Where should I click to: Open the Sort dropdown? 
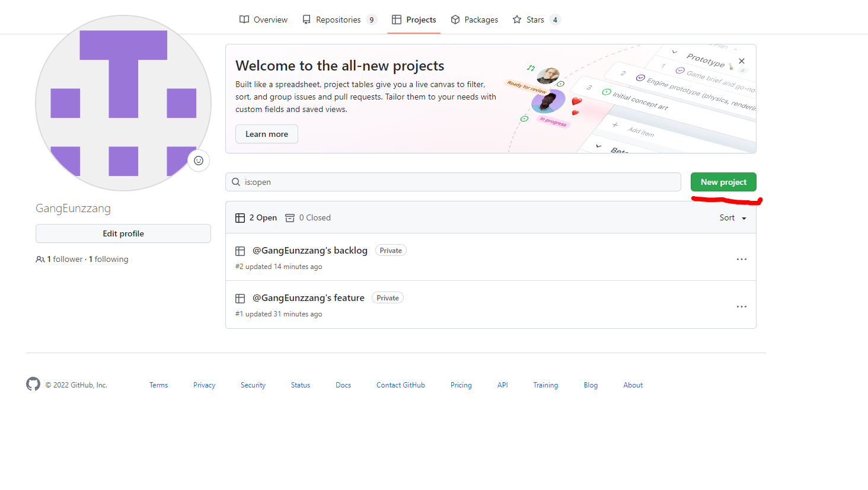click(x=733, y=217)
